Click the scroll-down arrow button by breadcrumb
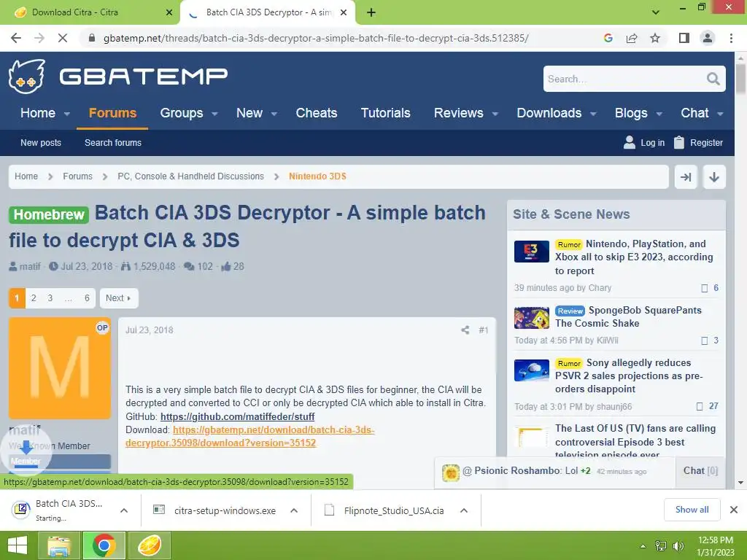 coord(713,177)
